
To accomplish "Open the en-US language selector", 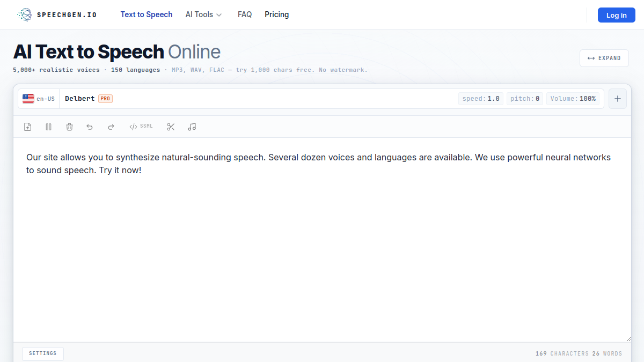I will tap(39, 99).
